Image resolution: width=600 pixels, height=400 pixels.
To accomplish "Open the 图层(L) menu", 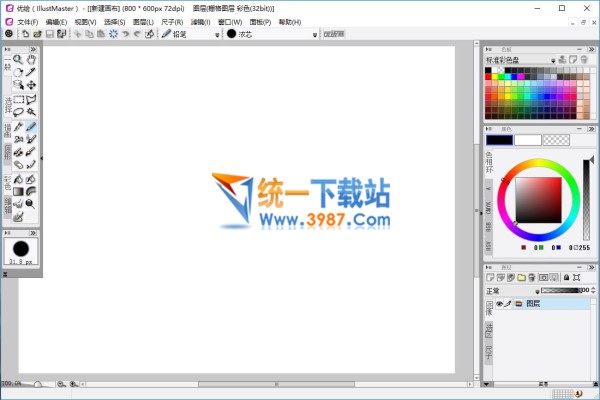I will (x=143, y=22).
